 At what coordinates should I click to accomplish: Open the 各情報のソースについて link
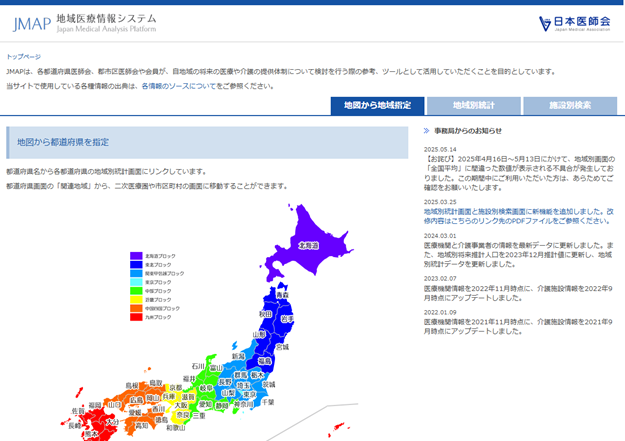tap(179, 86)
